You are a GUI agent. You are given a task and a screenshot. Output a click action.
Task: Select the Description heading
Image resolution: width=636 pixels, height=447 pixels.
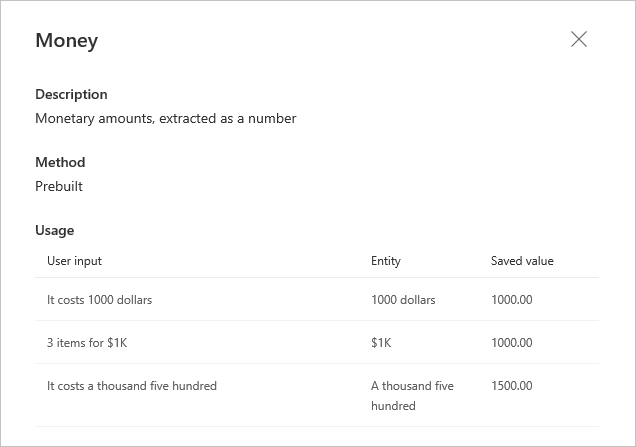(71, 94)
